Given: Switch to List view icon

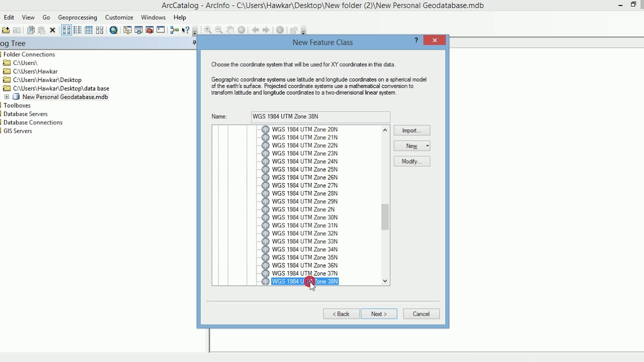Looking at the screenshot, I should coord(77,30).
